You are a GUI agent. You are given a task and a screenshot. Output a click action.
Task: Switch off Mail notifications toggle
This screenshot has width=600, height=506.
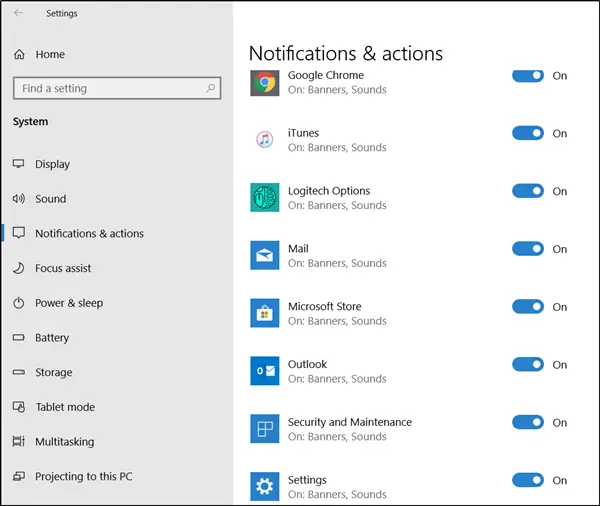(528, 249)
